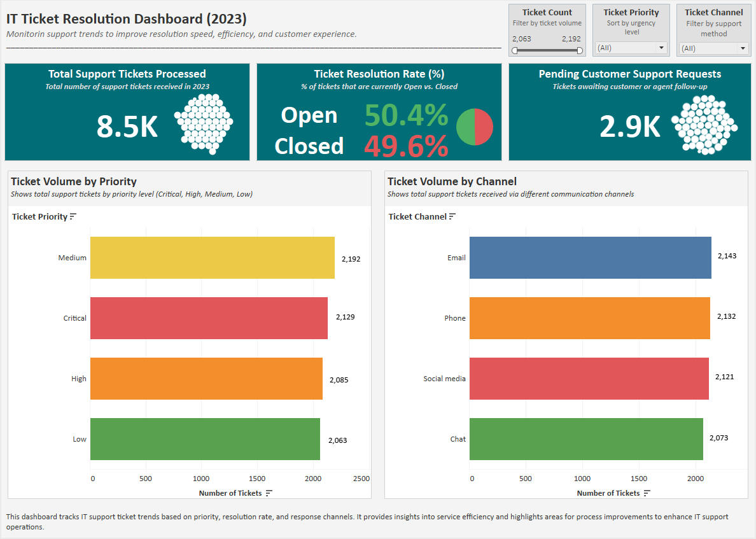756x539 pixels.
Task: Click the 8.5K total tickets figure
Action: [x=127, y=127]
